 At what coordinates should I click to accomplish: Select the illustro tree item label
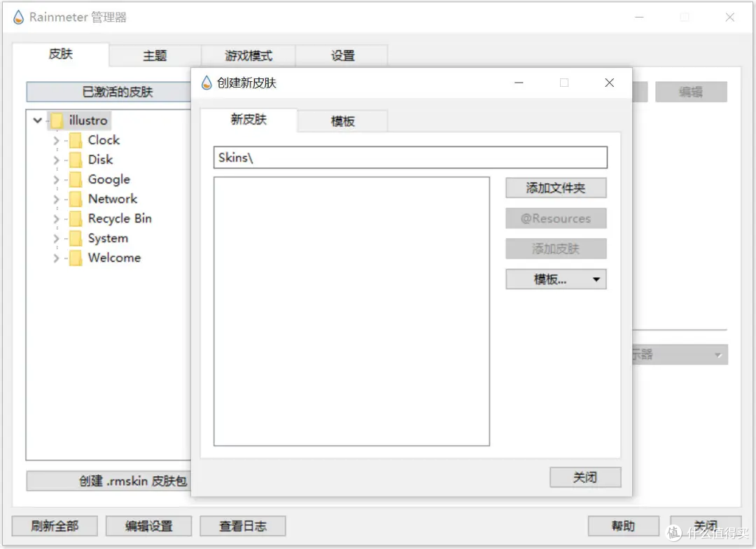[x=88, y=120]
